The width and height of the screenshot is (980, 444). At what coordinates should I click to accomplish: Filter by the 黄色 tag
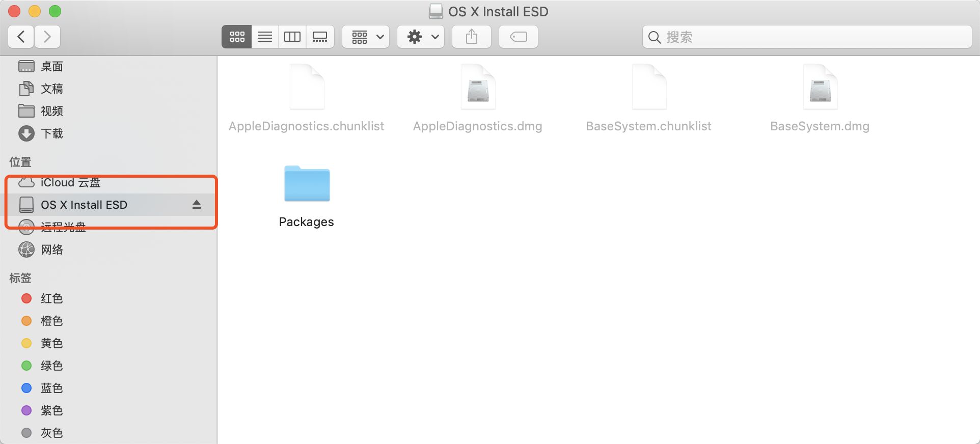pos(108,343)
